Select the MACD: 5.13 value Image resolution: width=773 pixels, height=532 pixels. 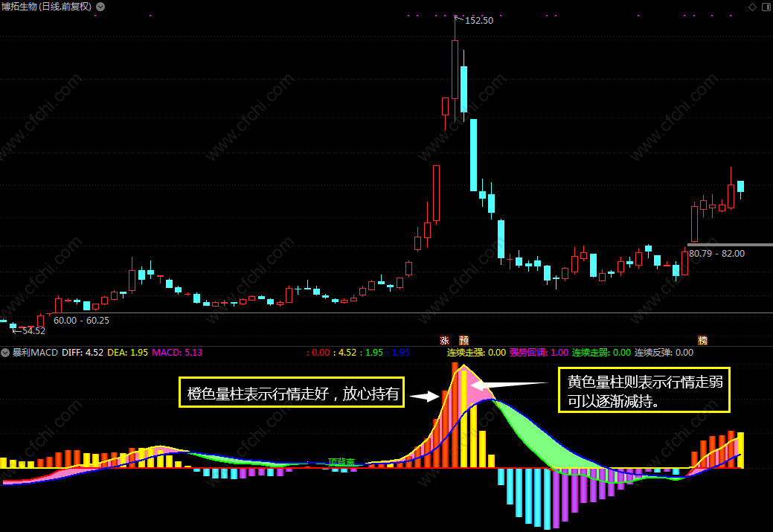point(177,353)
